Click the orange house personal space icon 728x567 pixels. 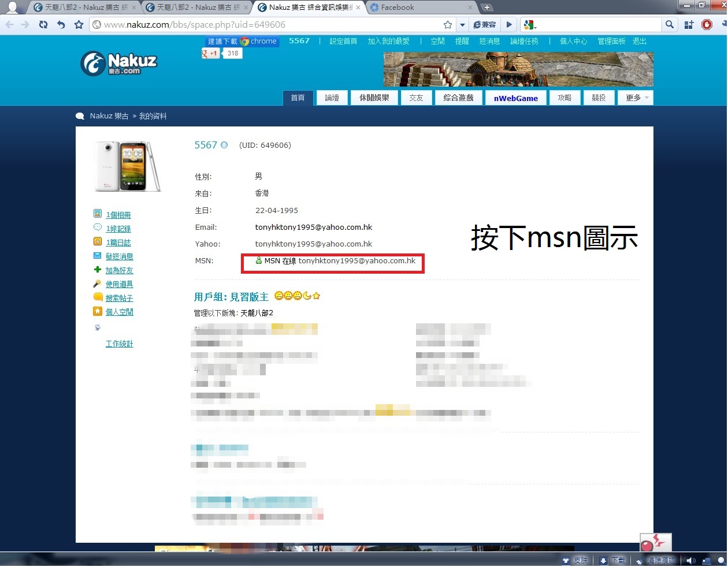(98, 311)
